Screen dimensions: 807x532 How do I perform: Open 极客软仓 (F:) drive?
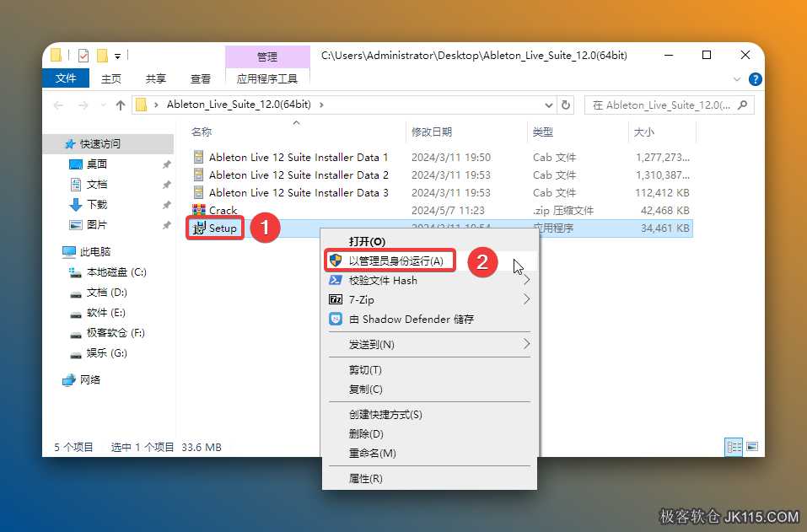[x=116, y=333]
